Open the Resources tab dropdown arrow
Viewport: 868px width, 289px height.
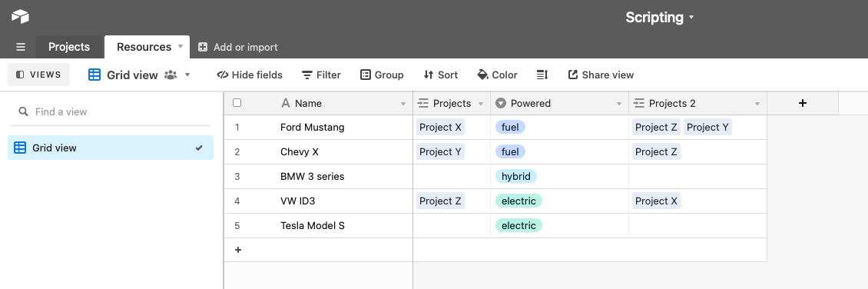click(181, 47)
